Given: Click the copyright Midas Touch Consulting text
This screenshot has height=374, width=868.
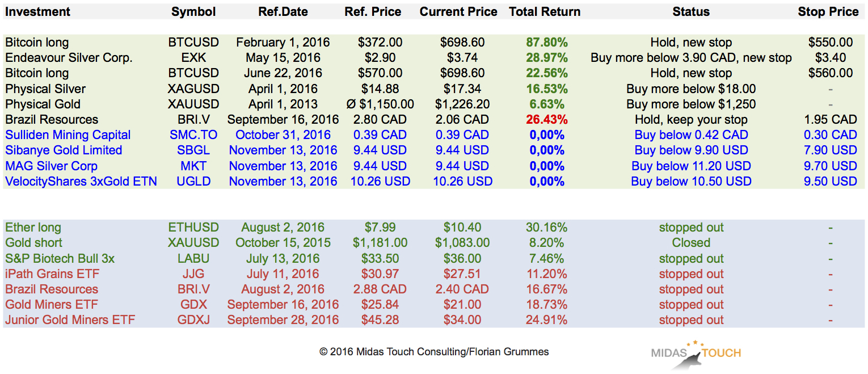Looking at the screenshot, I should [434, 352].
